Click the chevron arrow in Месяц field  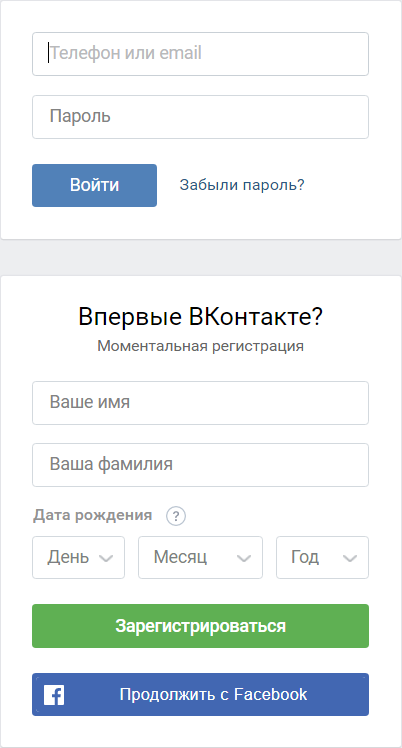click(244, 558)
